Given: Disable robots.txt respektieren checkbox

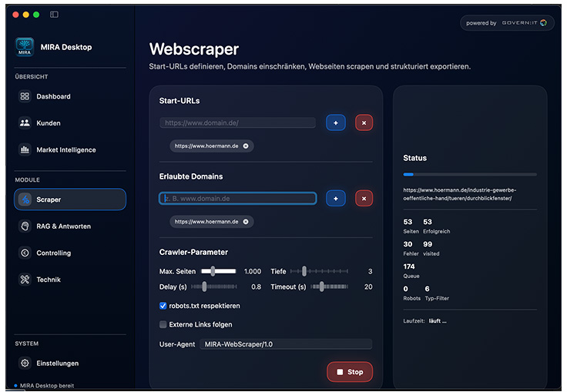Looking at the screenshot, I should pos(163,306).
